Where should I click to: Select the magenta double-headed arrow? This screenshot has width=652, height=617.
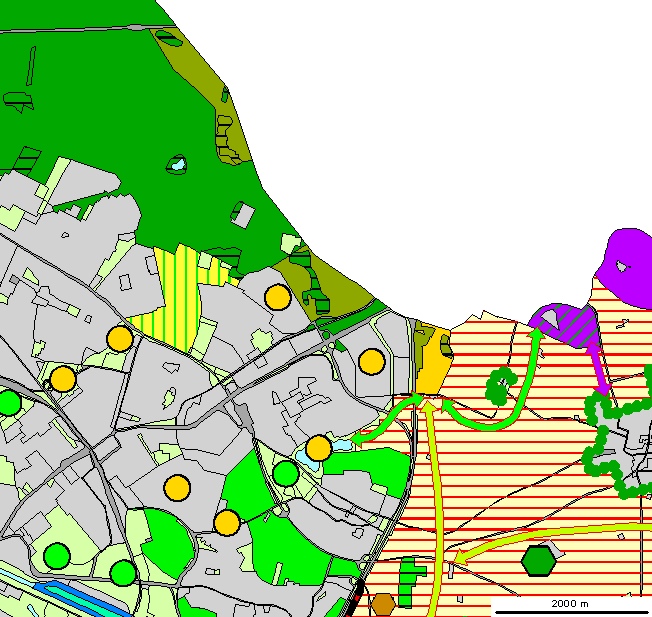[598, 368]
